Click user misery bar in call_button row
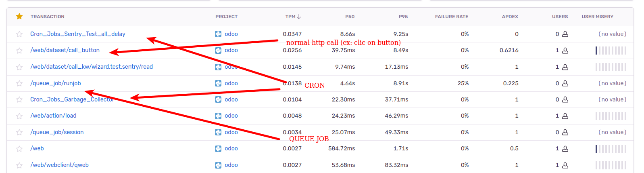Viewport: 644px width, 173px height. pos(611,51)
